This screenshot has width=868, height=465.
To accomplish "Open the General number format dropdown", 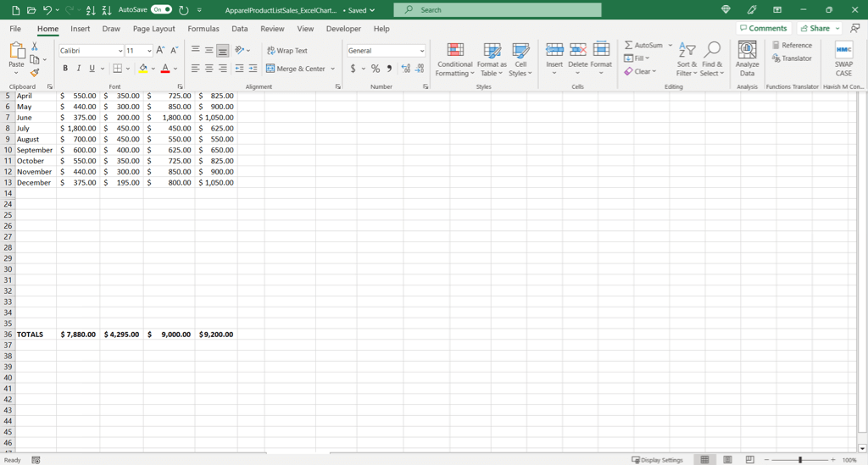I will 422,51.
